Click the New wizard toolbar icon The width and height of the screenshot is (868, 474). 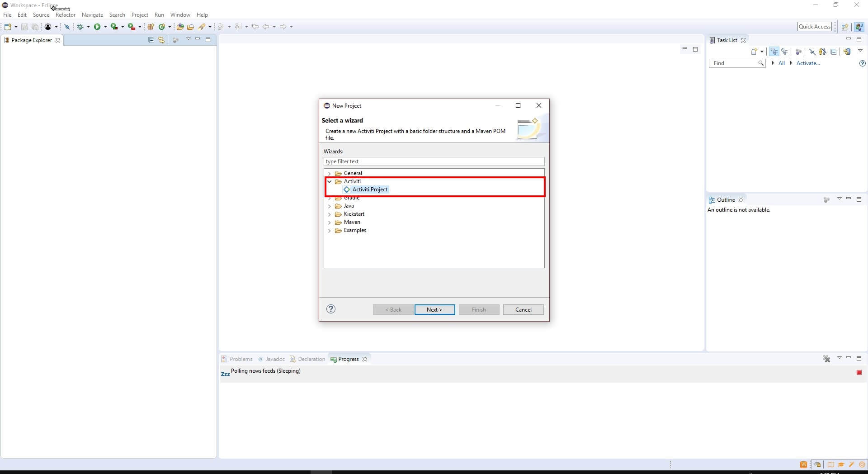(x=8, y=27)
